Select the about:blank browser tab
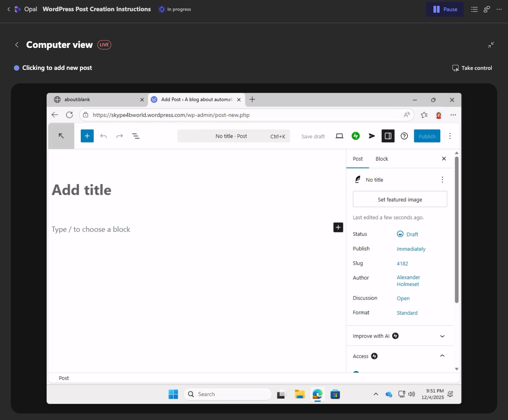 pos(97,100)
